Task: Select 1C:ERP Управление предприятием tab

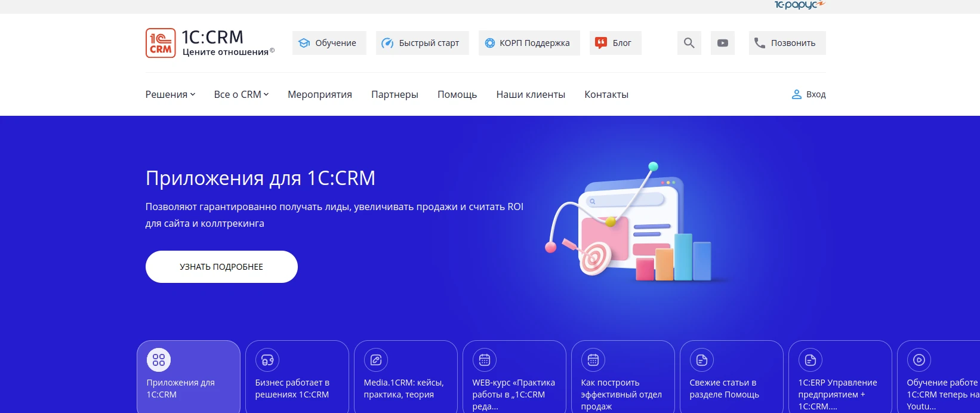Action: click(840, 377)
